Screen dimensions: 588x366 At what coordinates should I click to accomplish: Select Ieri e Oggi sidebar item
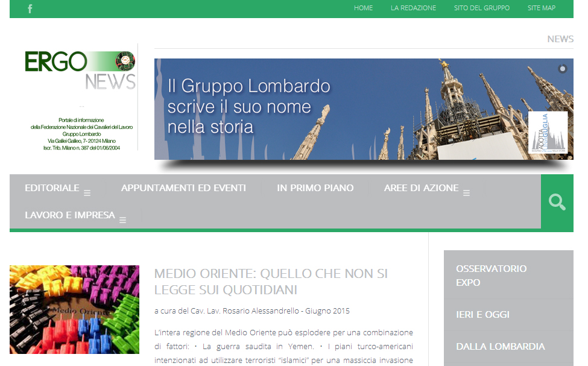(x=482, y=315)
